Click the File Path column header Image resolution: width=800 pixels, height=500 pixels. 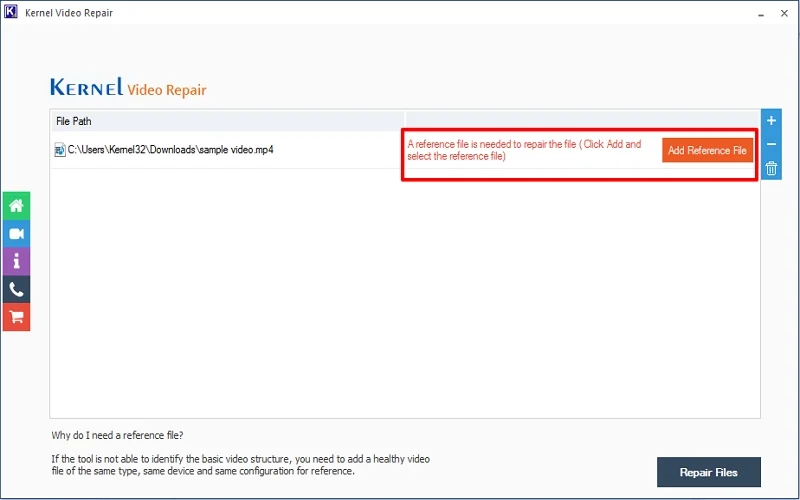click(x=228, y=121)
